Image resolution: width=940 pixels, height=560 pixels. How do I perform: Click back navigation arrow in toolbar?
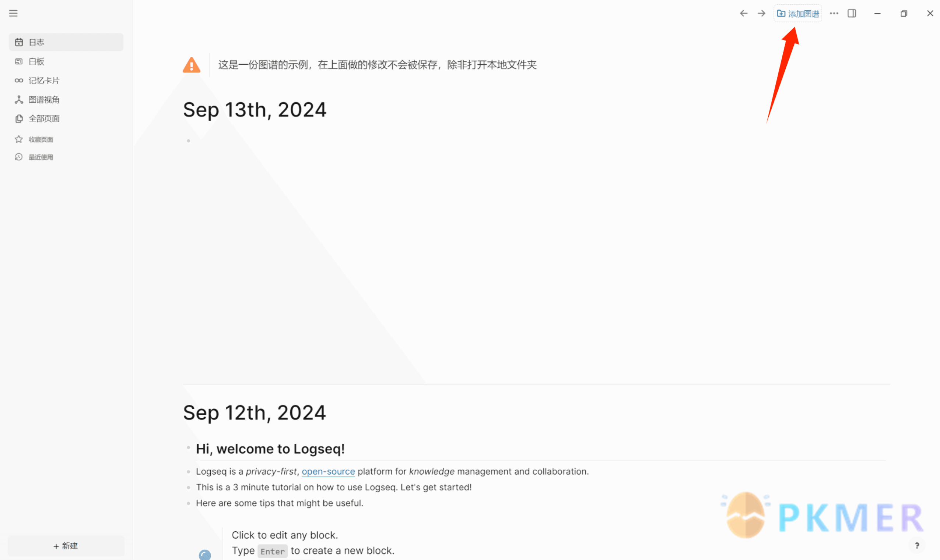tap(744, 13)
